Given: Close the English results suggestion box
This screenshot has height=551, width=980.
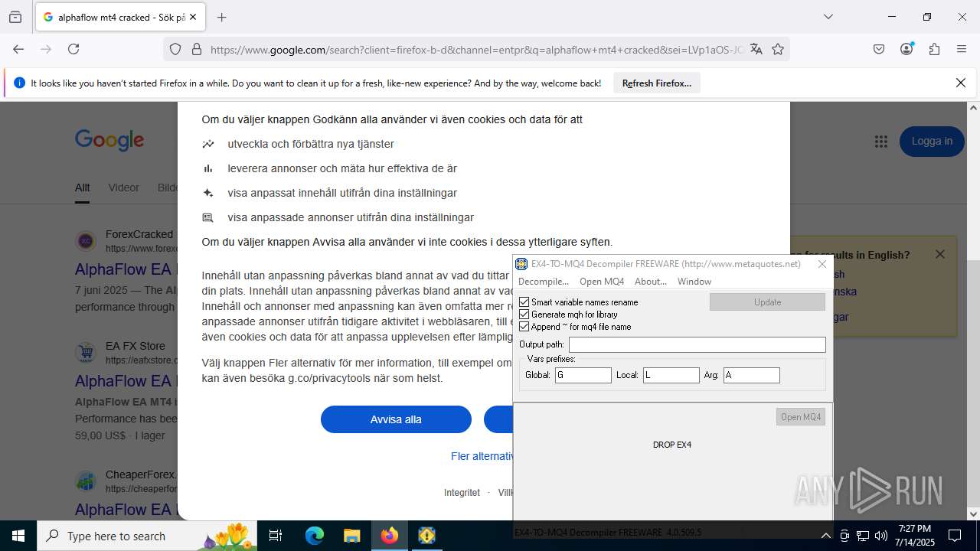Looking at the screenshot, I should (x=940, y=254).
